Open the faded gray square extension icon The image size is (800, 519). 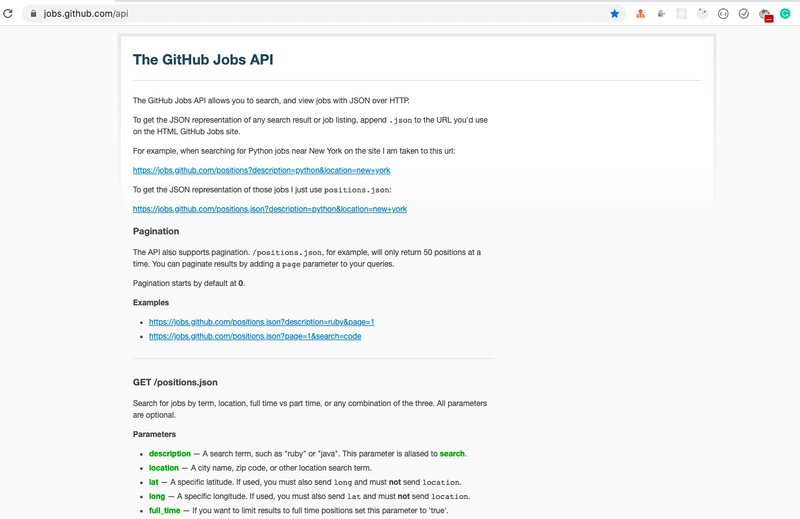click(x=682, y=14)
